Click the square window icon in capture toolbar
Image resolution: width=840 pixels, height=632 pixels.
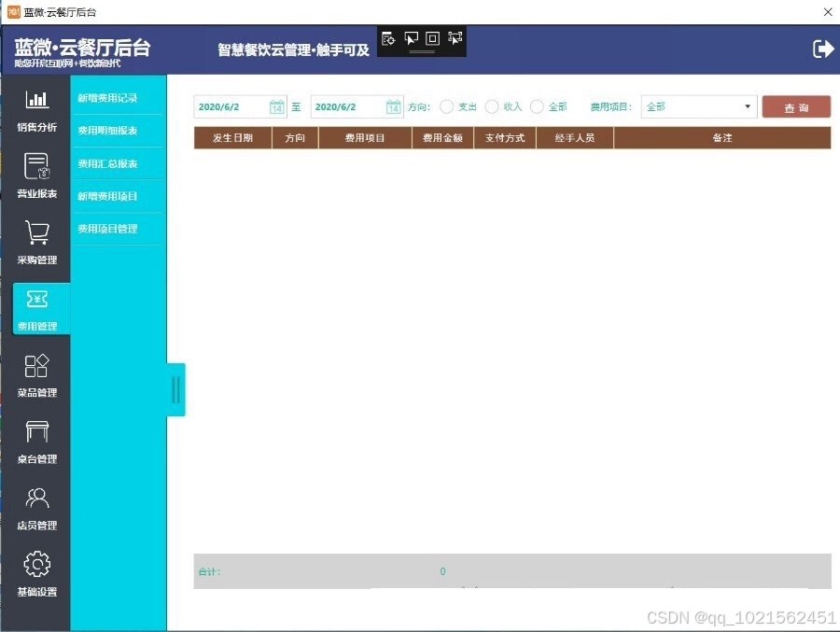(432, 38)
